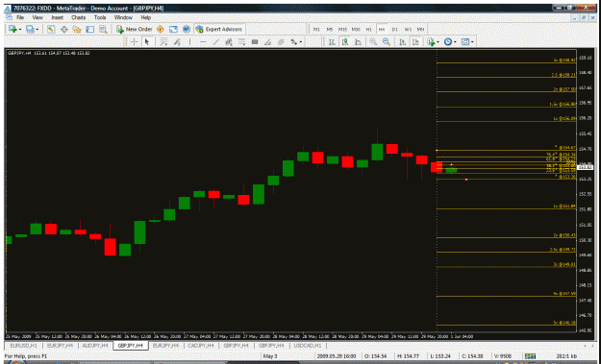The width and height of the screenshot is (601, 364).
Task: Open the Periodicity clock icon
Action: [448, 42]
